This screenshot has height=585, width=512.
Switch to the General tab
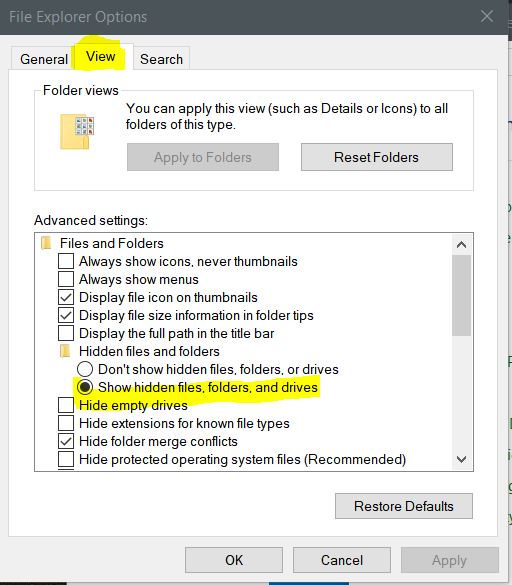point(44,59)
